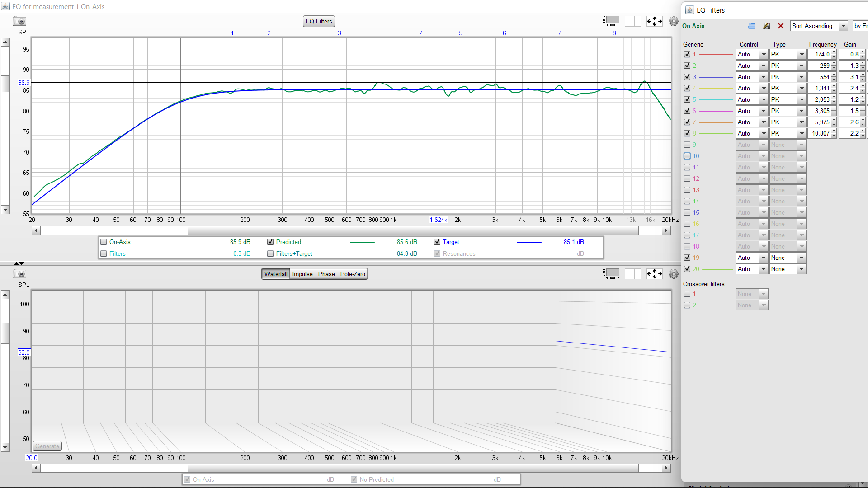Show the Filters trace checkbox
Screen dimensions: 868x488
[x=104, y=253]
